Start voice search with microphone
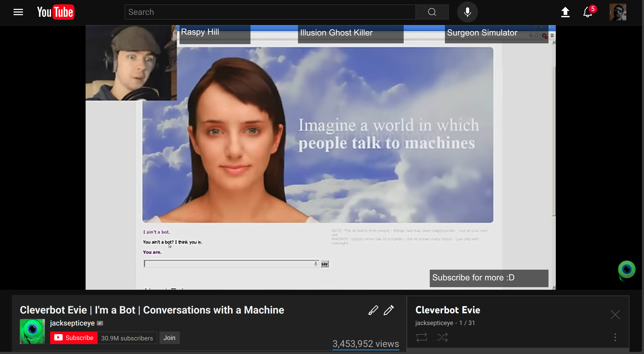 [x=467, y=12]
